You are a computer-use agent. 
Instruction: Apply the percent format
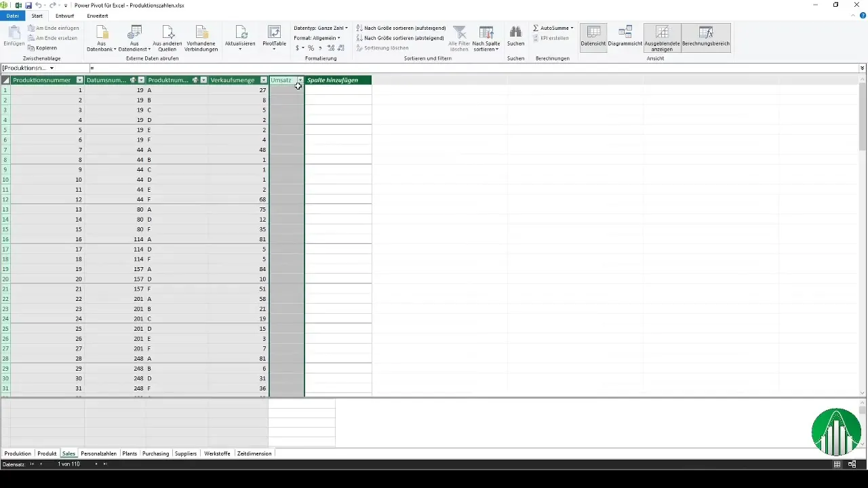tap(311, 48)
